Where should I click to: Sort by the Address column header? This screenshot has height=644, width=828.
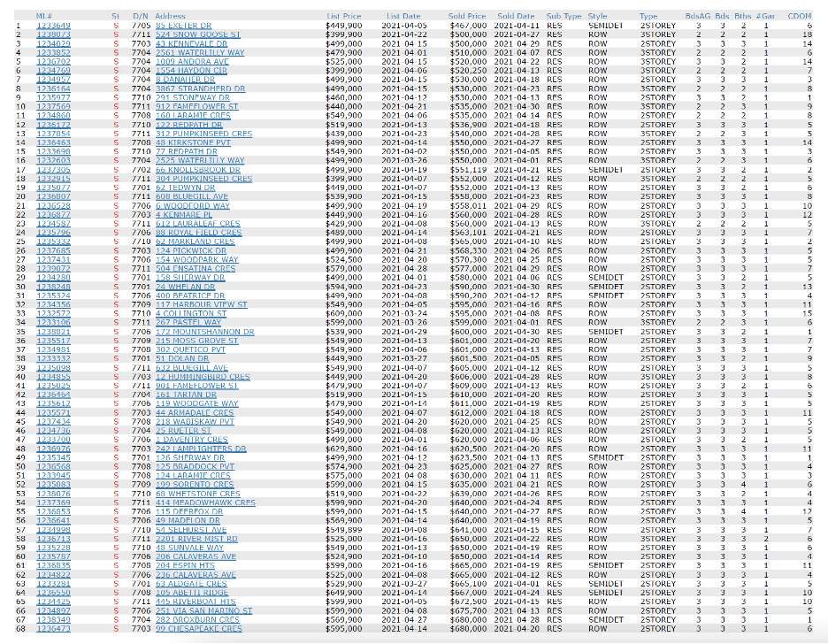(x=170, y=16)
